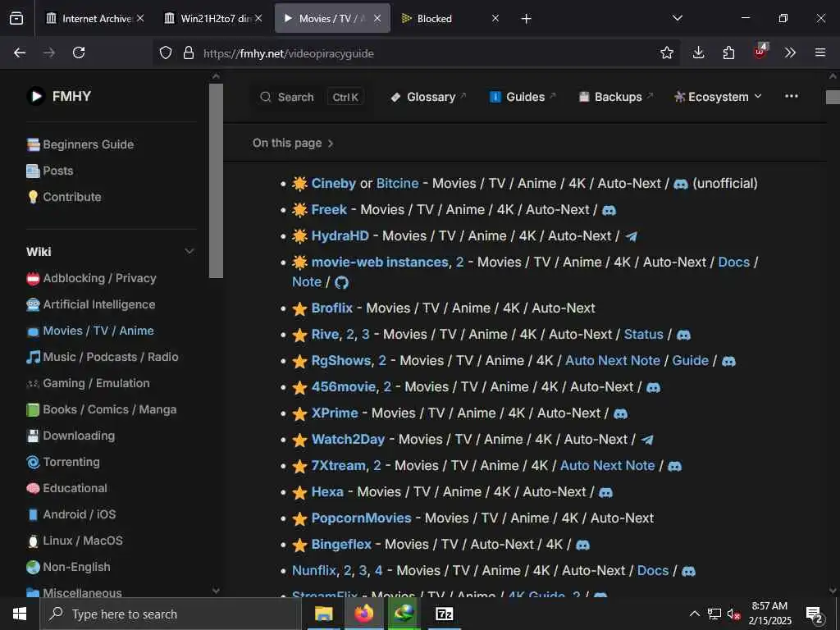Open 456movie's Discord icon link
840x630 pixels.
[653, 388]
